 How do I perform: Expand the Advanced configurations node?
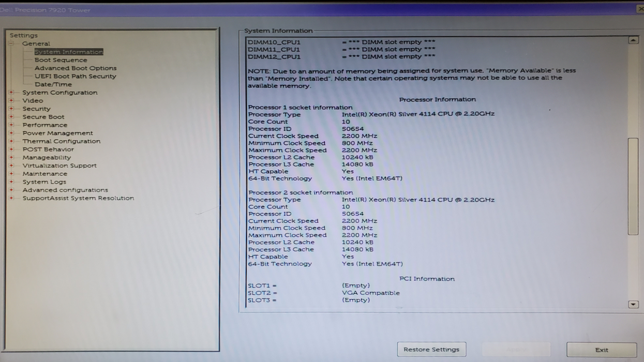pyautogui.click(x=11, y=190)
